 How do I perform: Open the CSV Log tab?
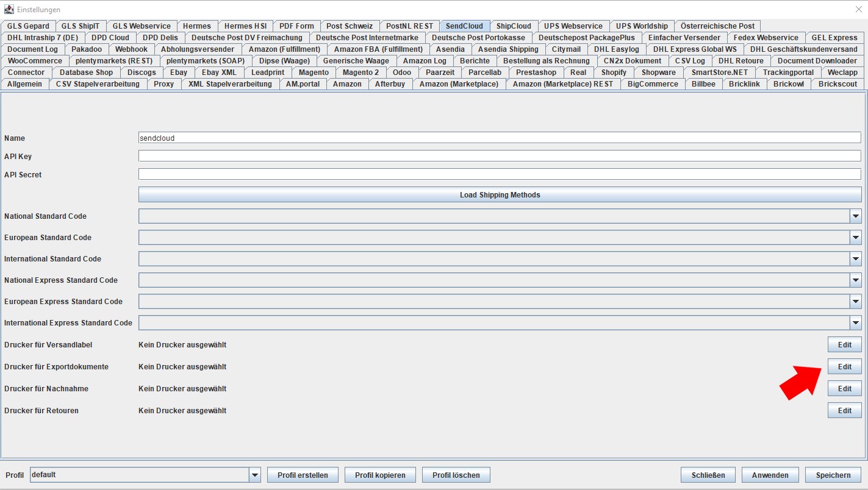(x=690, y=61)
